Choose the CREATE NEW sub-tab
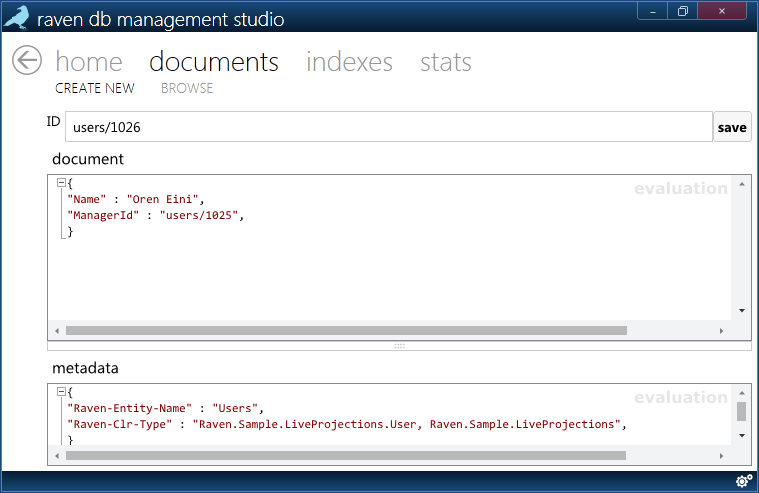The image size is (759, 493). point(95,88)
